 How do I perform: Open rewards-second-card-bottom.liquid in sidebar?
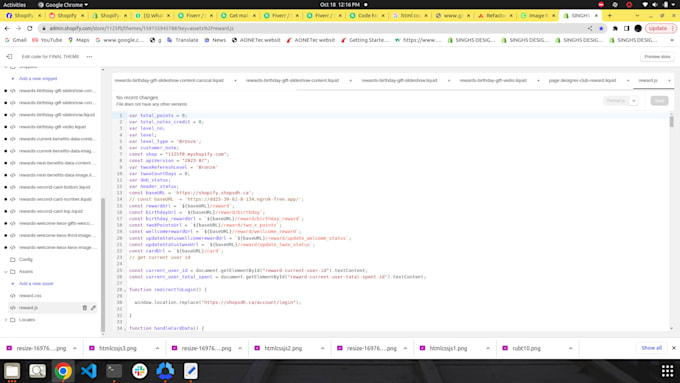[x=55, y=187]
